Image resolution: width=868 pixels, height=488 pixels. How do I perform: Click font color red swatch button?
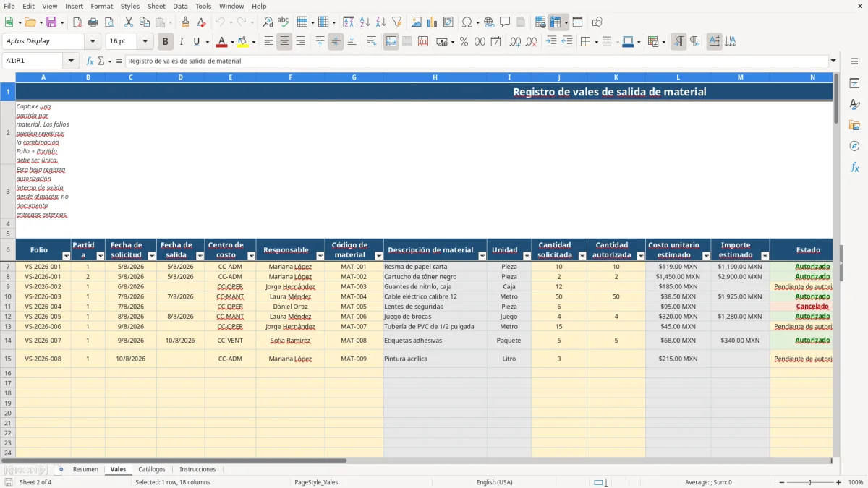pos(222,41)
